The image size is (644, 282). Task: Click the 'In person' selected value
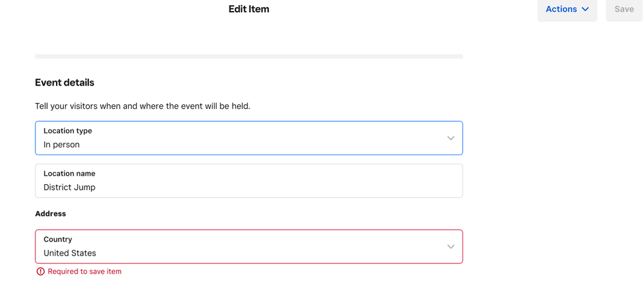click(62, 145)
